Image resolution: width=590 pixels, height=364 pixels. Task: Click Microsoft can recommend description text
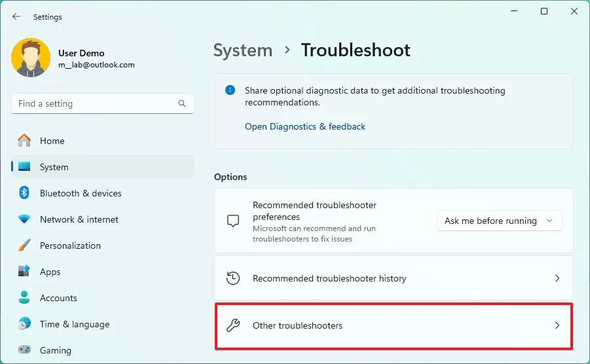(314, 234)
